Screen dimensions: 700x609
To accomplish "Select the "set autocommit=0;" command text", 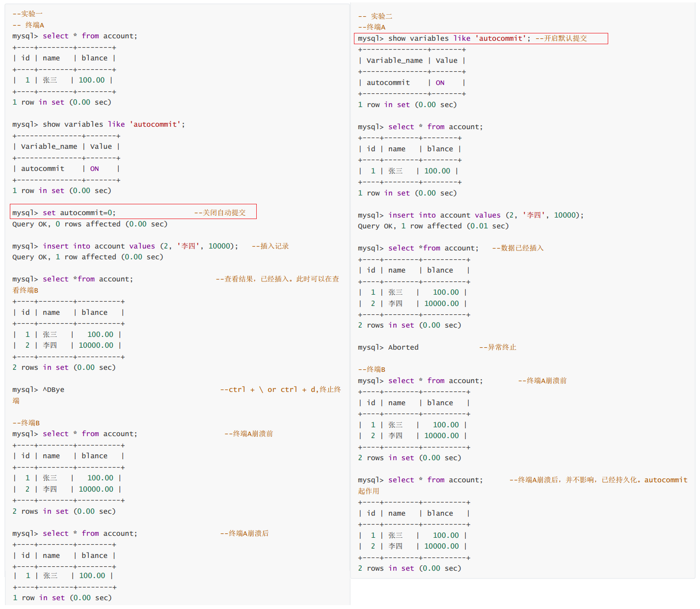I will (79, 213).
